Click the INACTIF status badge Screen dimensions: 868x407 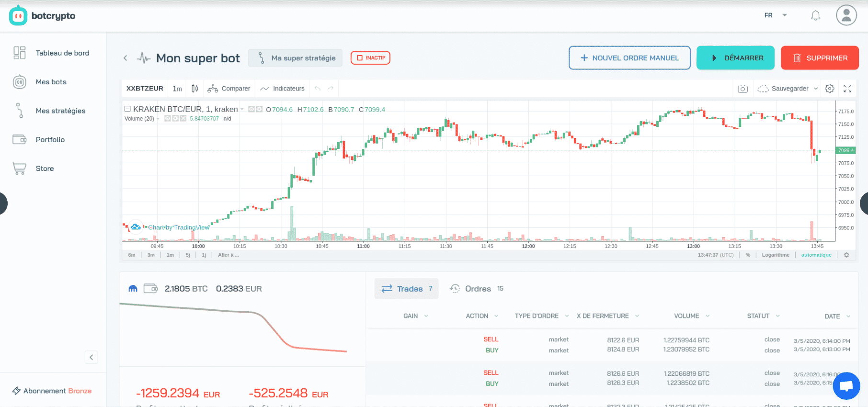point(370,58)
